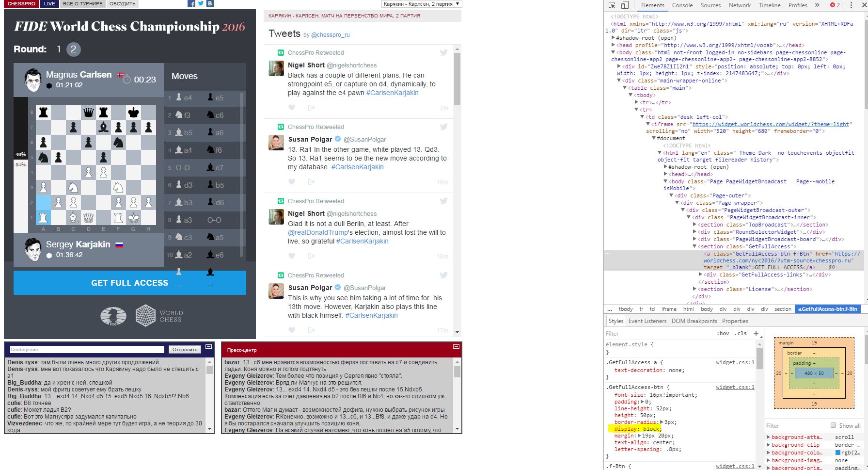Screen dimensions: 868x470
Task: Toggle the :hov element state option
Action: coord(723,333)
